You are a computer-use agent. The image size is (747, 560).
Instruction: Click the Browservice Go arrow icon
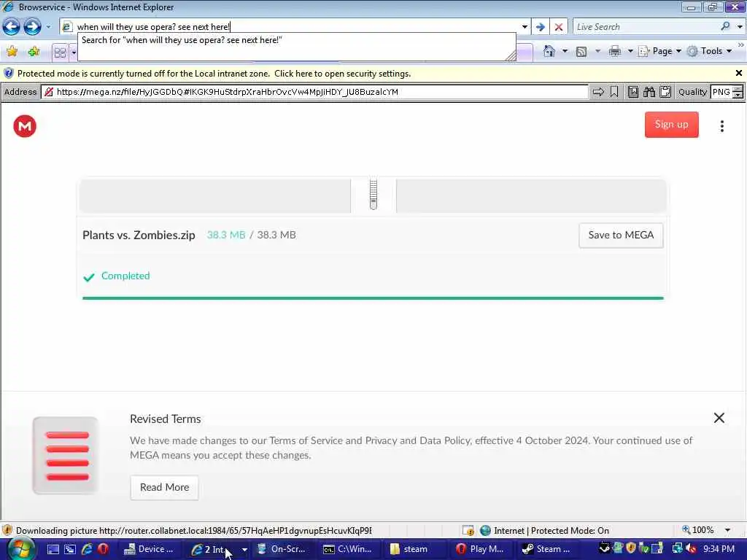click(x=598, y=92)
